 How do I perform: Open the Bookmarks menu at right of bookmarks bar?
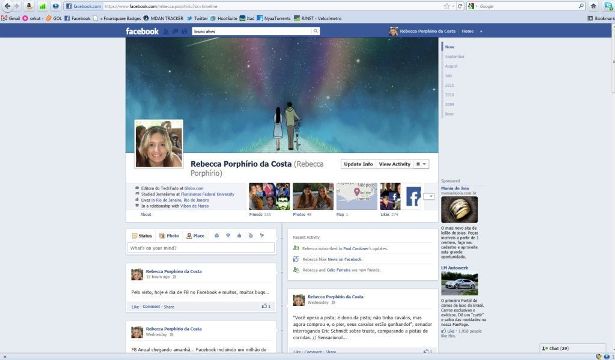(600, 18)
